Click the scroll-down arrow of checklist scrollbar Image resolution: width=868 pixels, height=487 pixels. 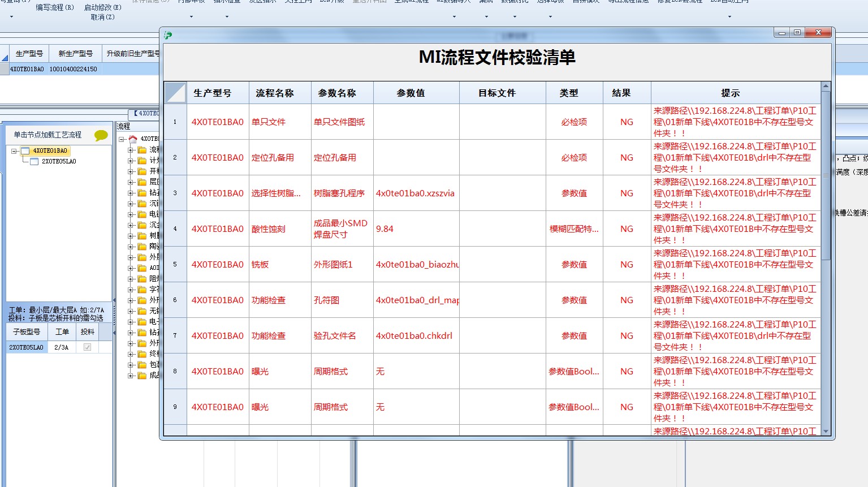[x=826, y=431]
